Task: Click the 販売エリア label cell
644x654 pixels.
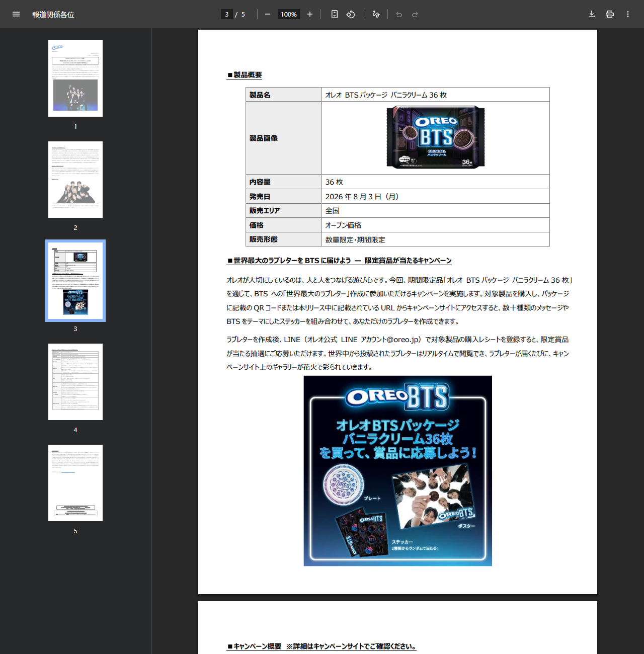Action: tap(284, 210)
